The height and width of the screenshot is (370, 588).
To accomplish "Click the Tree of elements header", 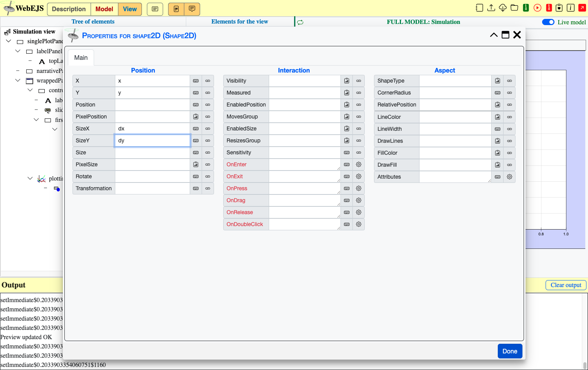I will 93,22.
